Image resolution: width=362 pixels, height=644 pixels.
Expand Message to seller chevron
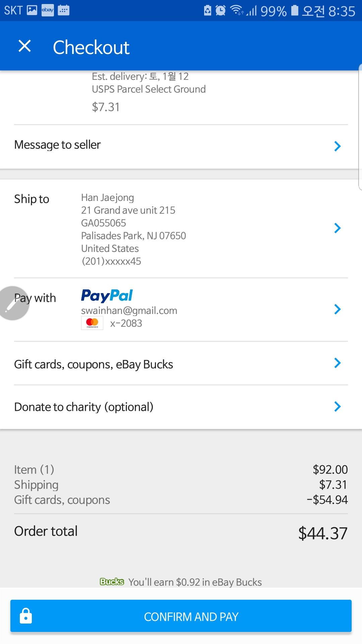(x=337, y=146)
